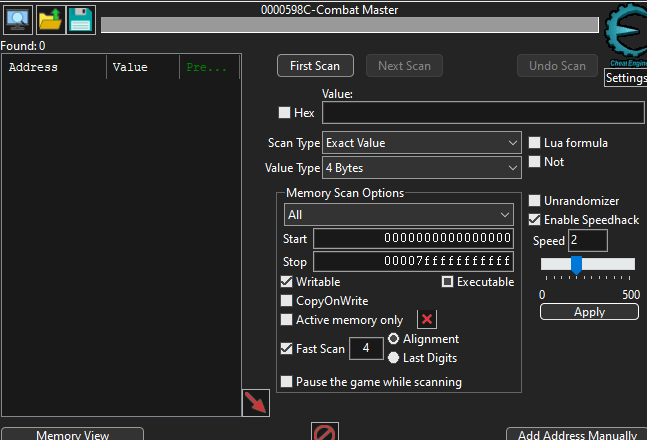Click the Value column header

click(x=143, y=67)
